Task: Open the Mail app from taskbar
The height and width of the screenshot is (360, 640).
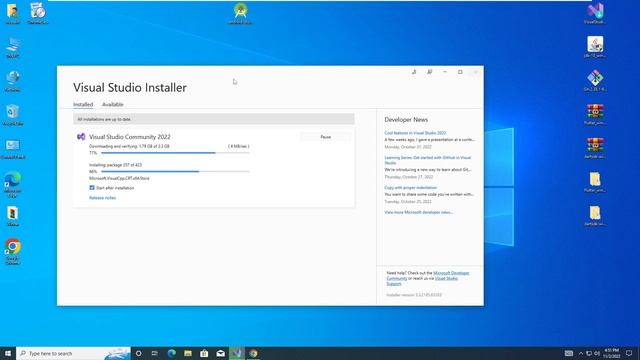Action: tap(220, 353)
